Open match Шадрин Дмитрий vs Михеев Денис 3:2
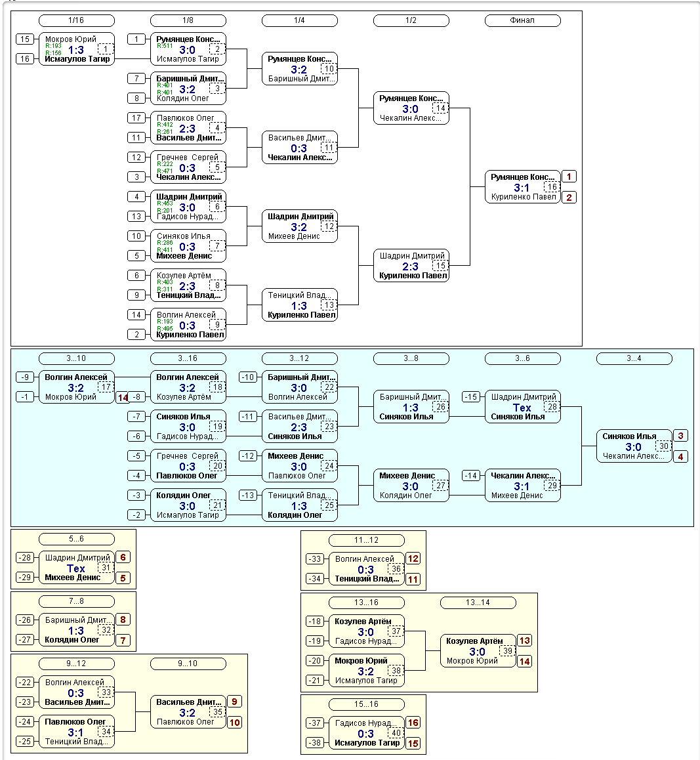This screenshot has width=700, height=760. (x=300, y=226)
